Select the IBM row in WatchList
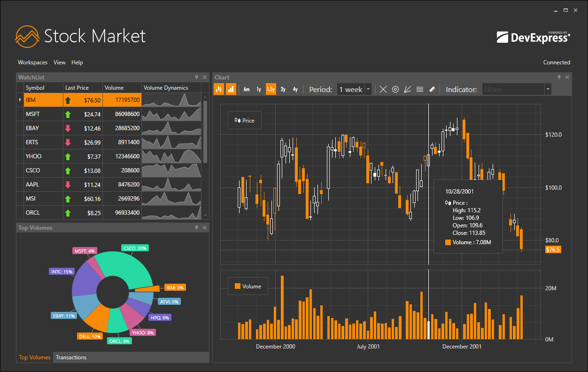The height and width of the screenshot is (372, 588). (109, 100)
